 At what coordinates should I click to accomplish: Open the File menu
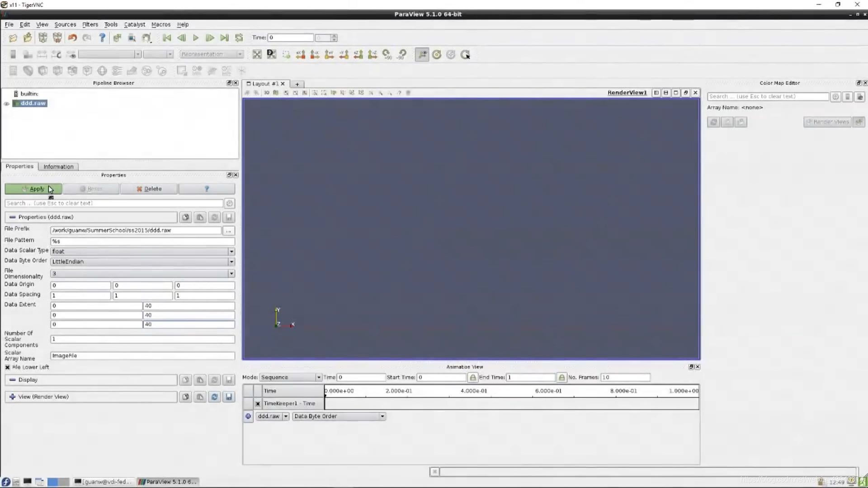tap(9, 24)
